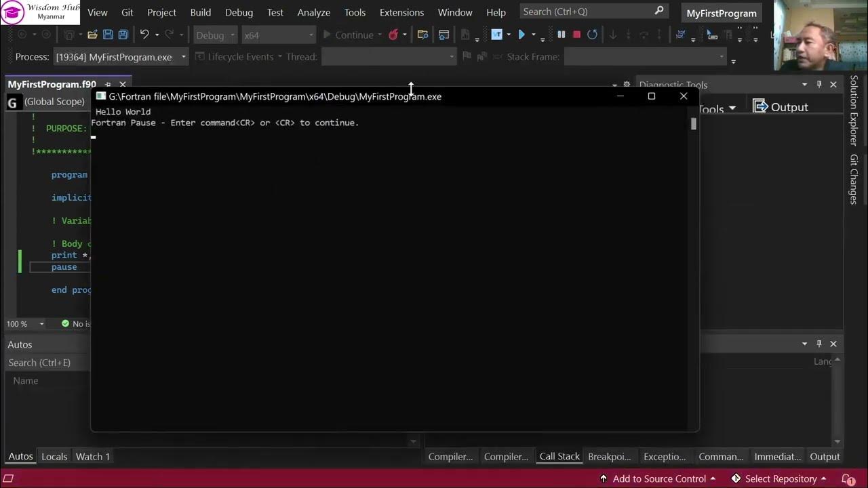
Task: Click the console window vertical scrollbar
Action: (694, 124)
